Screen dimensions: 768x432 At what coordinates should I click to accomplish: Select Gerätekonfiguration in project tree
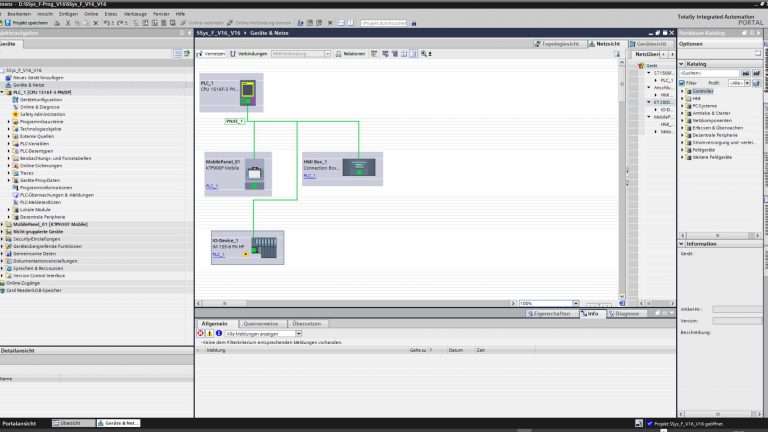click(x=41, y=99)
